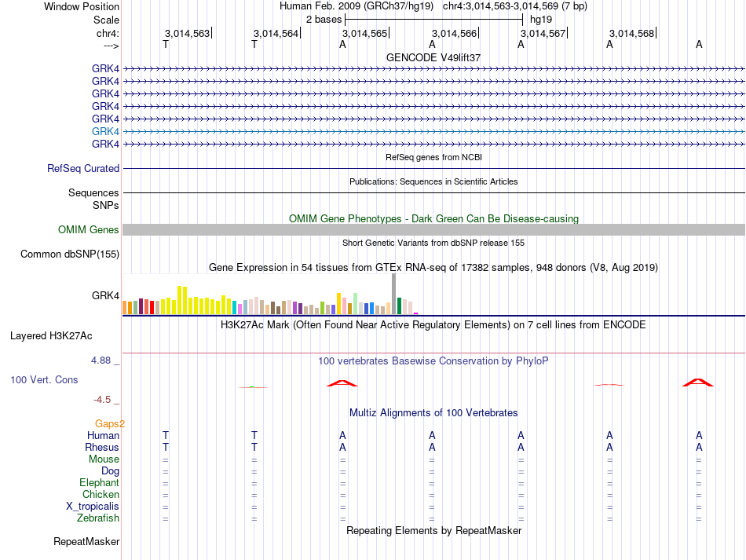Click the RepeatMasker track label
Image resolution: width=746 pixels, height=560 pixels.
pyautogui.click(x=86, y=541)
